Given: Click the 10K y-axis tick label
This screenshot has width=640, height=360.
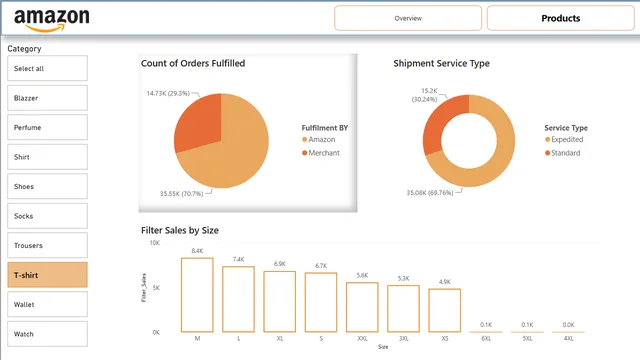Looking at the screenshot, I should coord(155,243).
